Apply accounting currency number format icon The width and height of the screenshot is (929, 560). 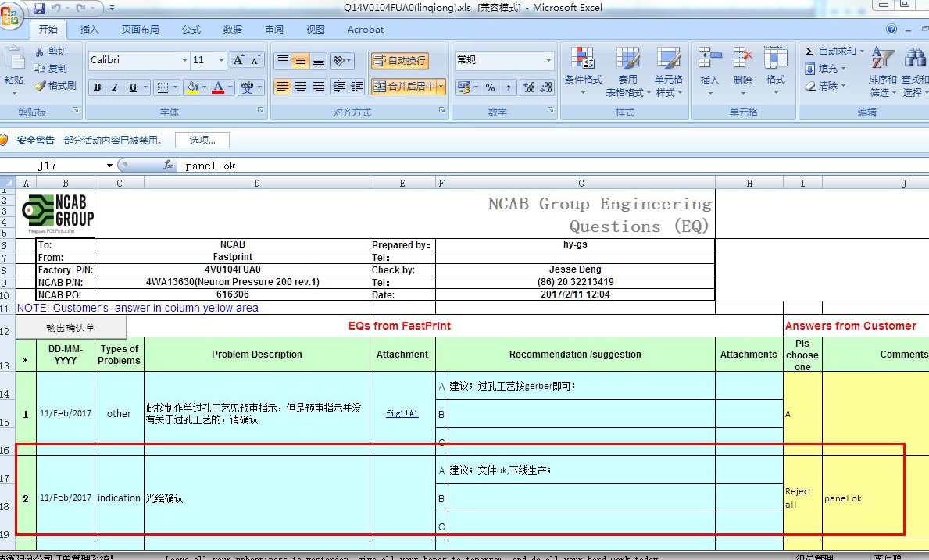point(464,87)
